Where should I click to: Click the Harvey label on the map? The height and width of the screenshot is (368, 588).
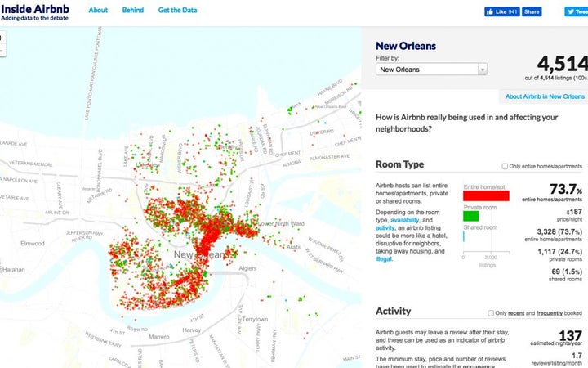point(192,330)
